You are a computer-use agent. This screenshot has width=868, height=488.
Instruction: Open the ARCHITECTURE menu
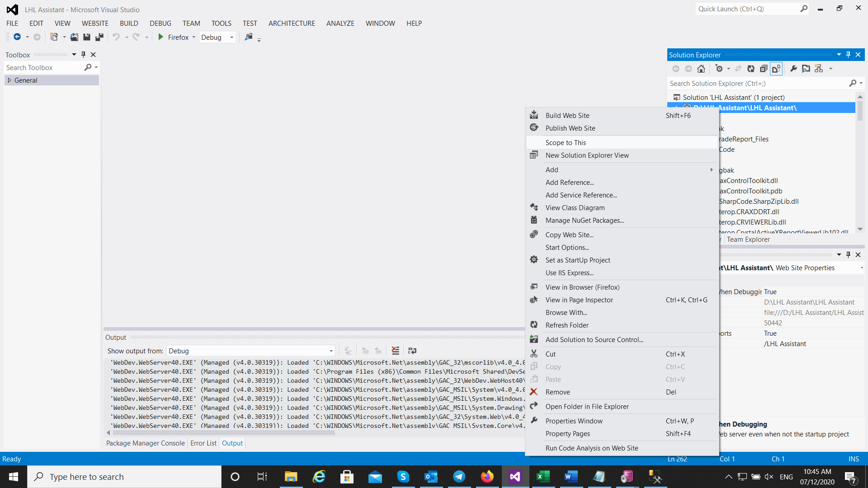point(292,23)
